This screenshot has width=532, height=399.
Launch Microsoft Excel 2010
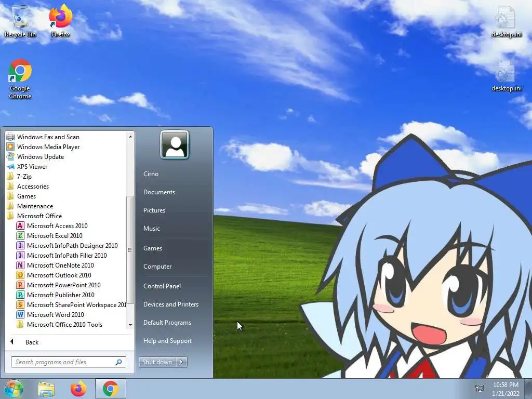[x=49, y=235]
